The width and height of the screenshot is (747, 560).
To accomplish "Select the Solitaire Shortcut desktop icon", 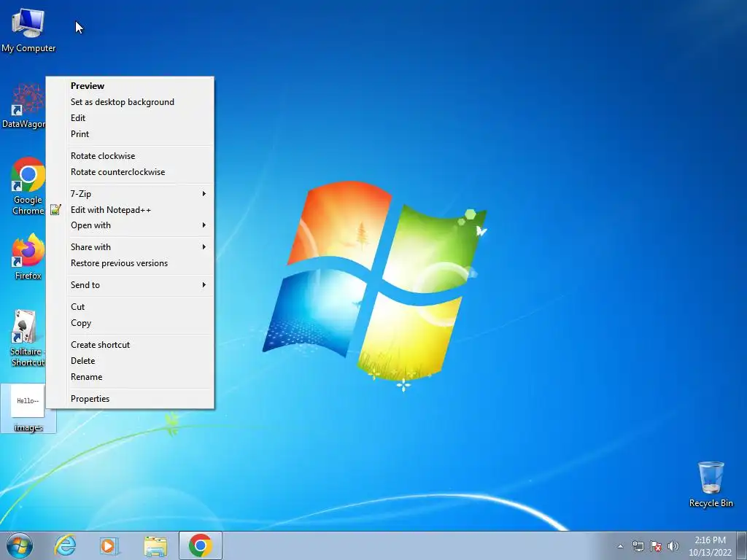I will [x=27, y=338].
